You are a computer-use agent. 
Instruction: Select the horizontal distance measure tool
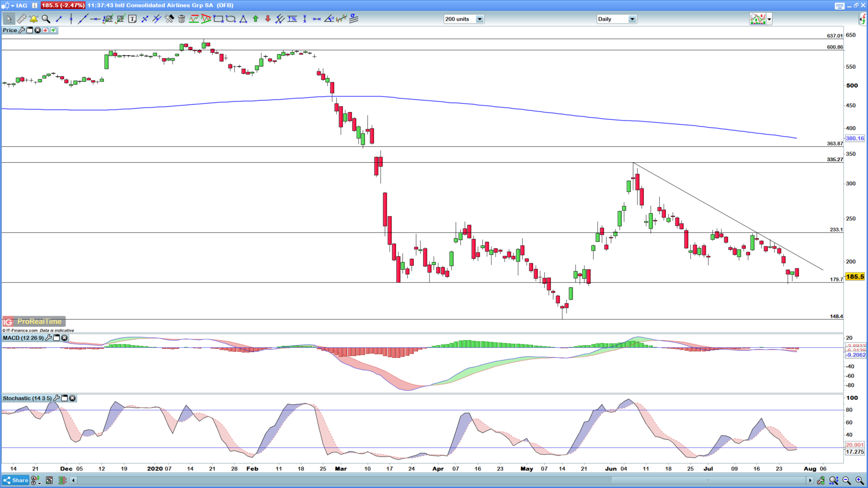pos(317,19)
